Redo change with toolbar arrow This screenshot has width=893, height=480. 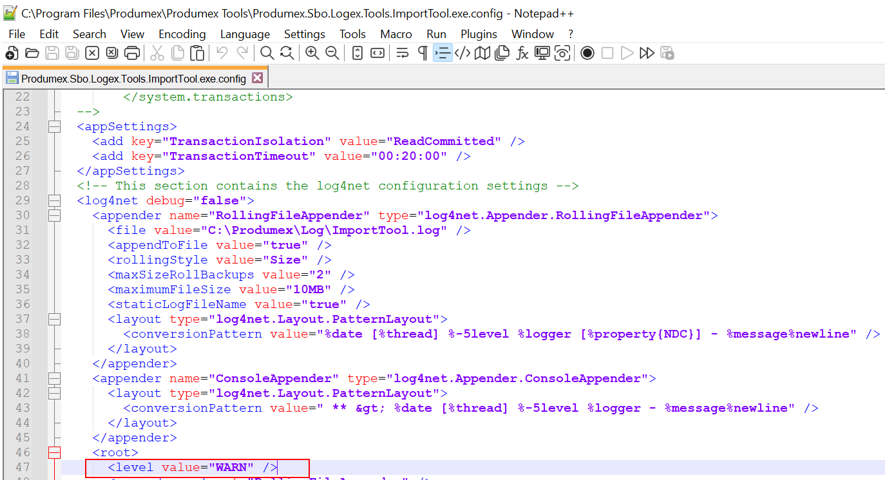242,54
